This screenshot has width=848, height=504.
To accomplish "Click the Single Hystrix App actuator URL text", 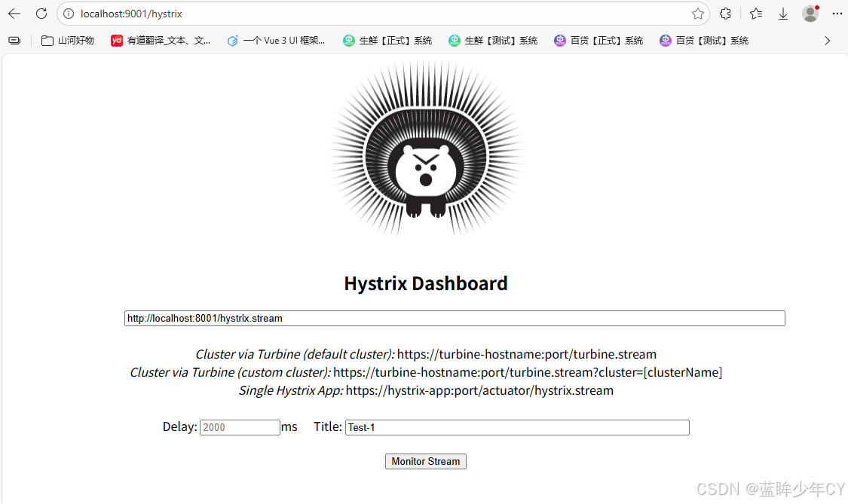I will tap(479, 390).
